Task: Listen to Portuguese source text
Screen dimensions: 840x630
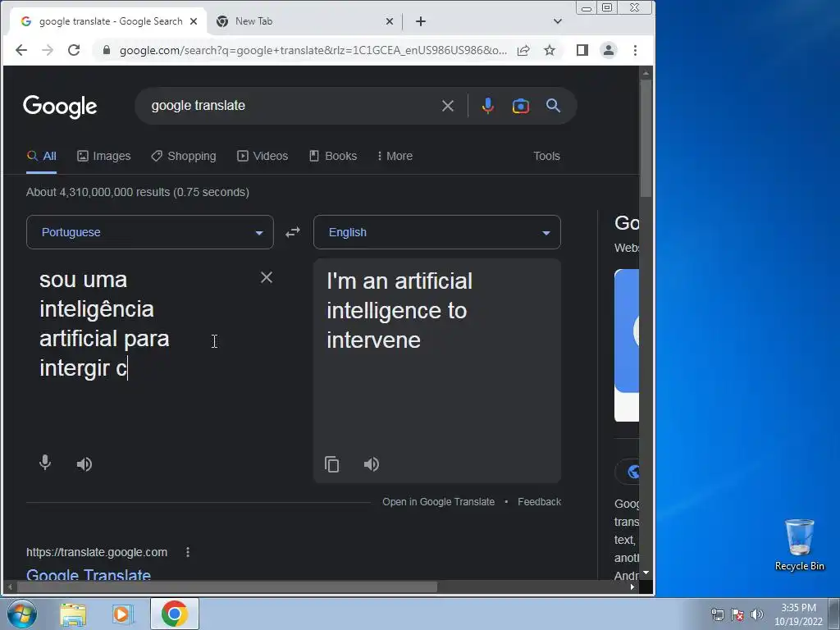Action: pyautogui.click(x=84, y=464)
